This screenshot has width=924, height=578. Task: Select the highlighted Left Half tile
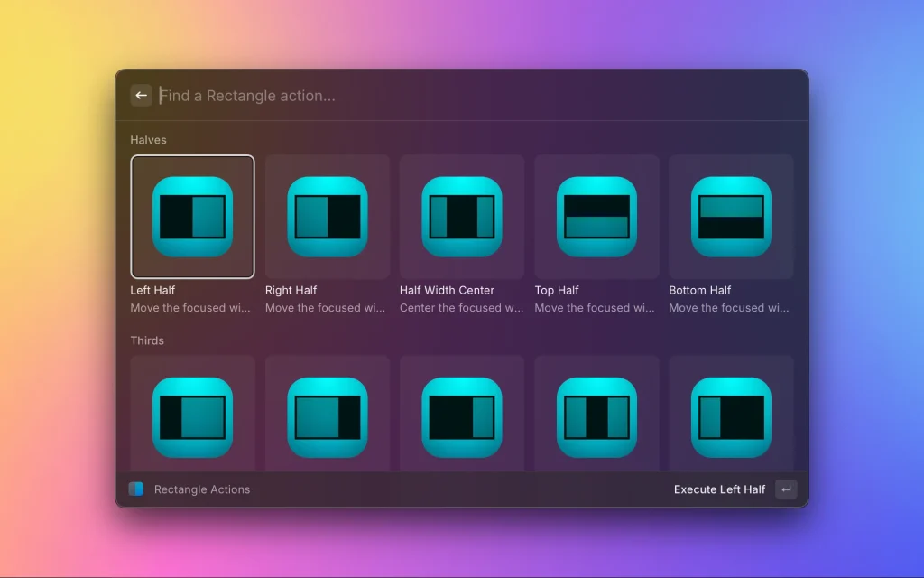[192, 216]
